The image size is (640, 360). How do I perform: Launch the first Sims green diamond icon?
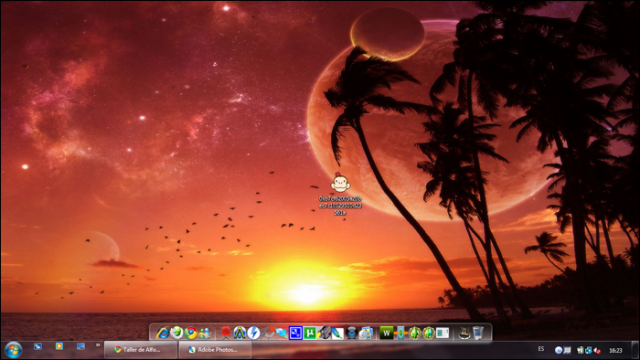414,333
